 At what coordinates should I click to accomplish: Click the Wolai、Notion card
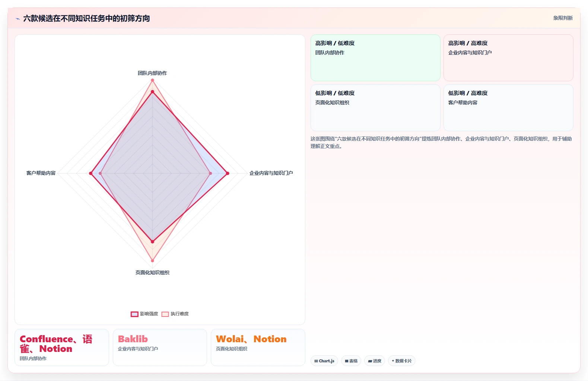click(x=258, y=347)
